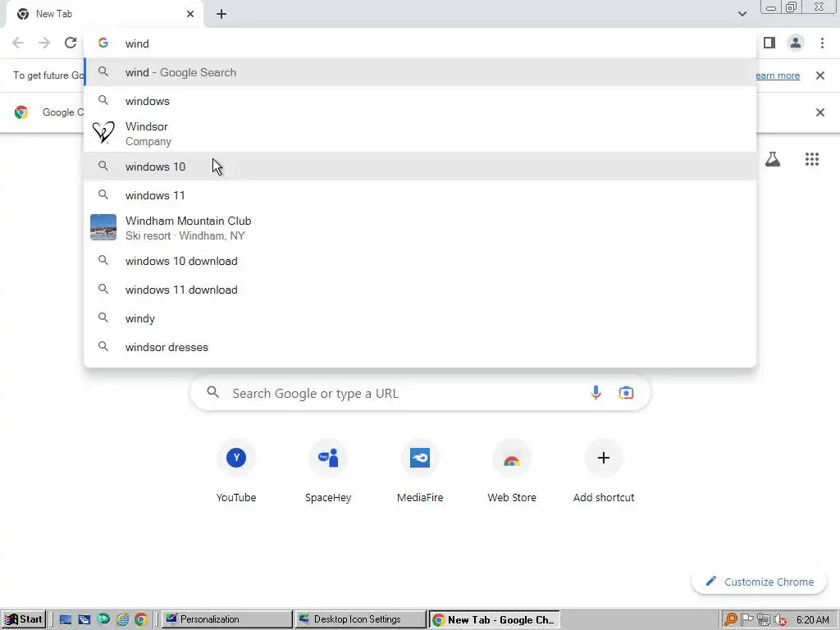The height and width of the screenshot is (630, 840).
Task: Click the network tray icon
Action: pyautogui.click(x=764, y=620)
